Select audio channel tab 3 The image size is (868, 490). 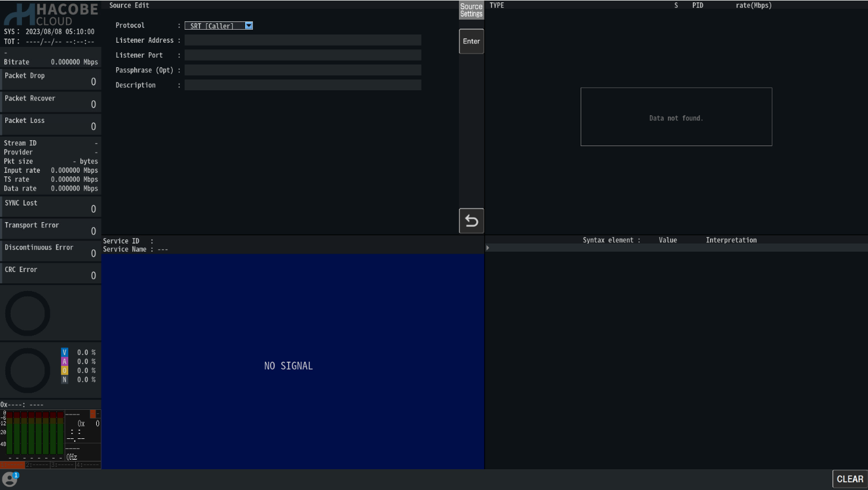coord(62,465)
